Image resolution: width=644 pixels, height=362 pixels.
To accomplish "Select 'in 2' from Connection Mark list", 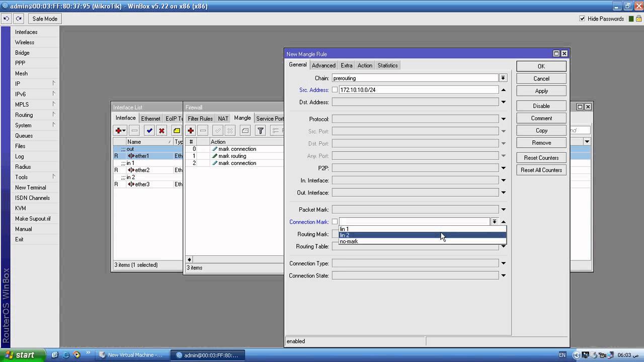I will 422,235.
